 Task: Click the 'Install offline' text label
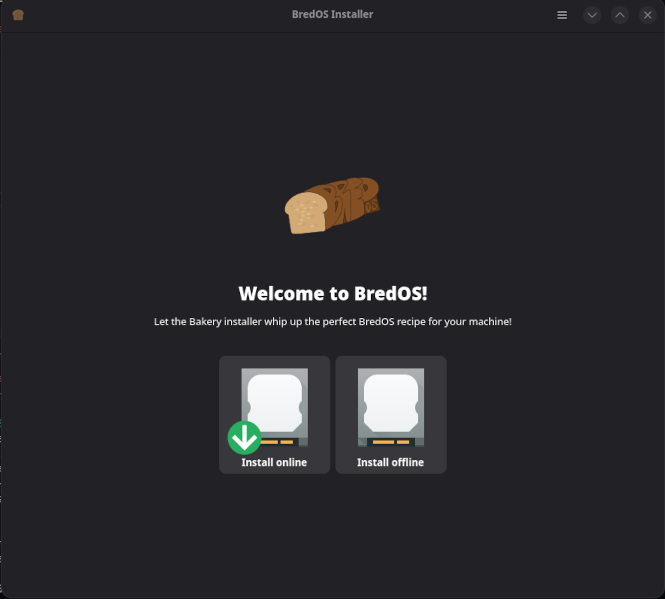(x=390, y=463)
